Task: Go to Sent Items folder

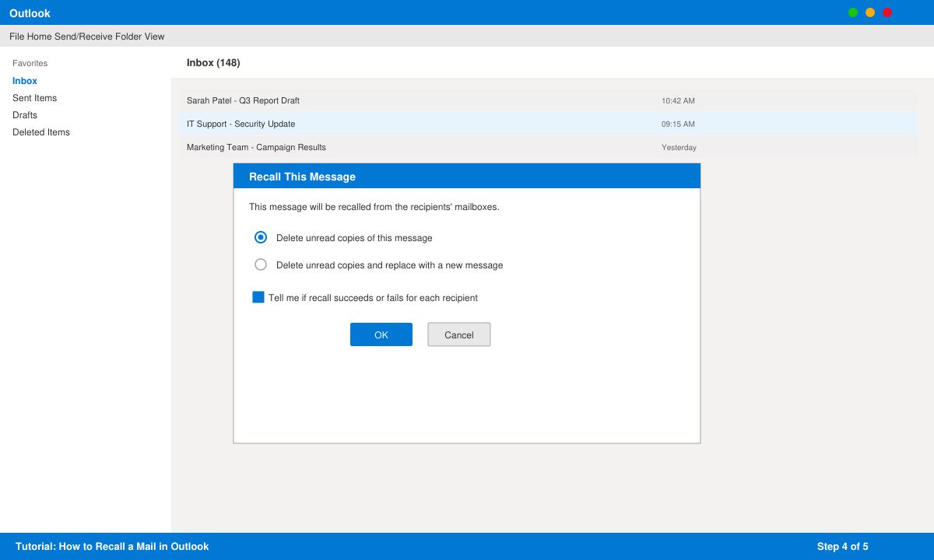Action: (34, 98)
